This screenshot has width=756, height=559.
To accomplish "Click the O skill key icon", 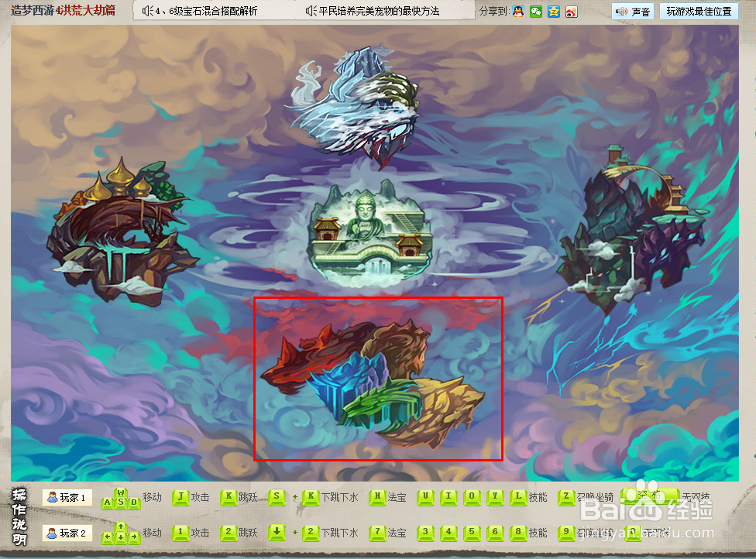I will pyautogui.click(x=472, y=497).
